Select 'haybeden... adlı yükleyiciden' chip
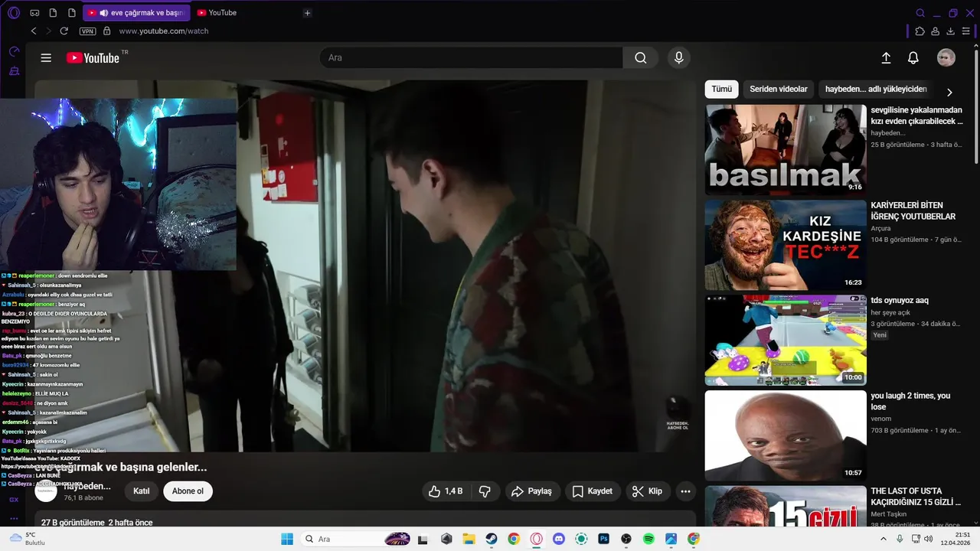Viewport: 980px width, 551px height. pyautogui.click(x=876, y=89)
